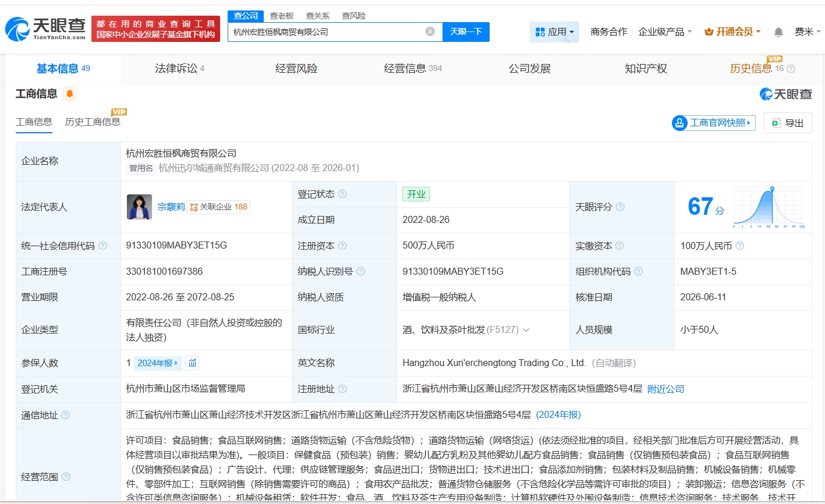Select the 杭州市萧山区市场监督管理局 registration authority
The width and height of the screenshot is (825, 504).
click(x=186, y=389)
